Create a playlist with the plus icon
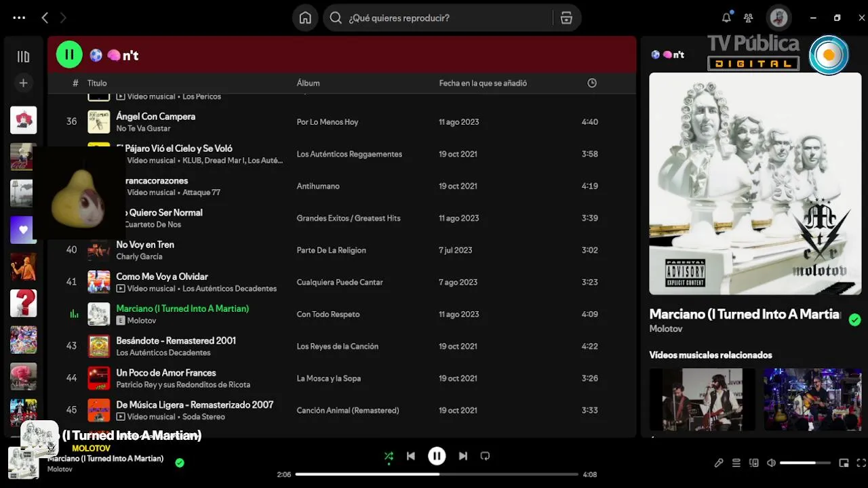Image resolution: width=868 pixels, height=488 pixels. pyautogui.click(x=23, y=83)
